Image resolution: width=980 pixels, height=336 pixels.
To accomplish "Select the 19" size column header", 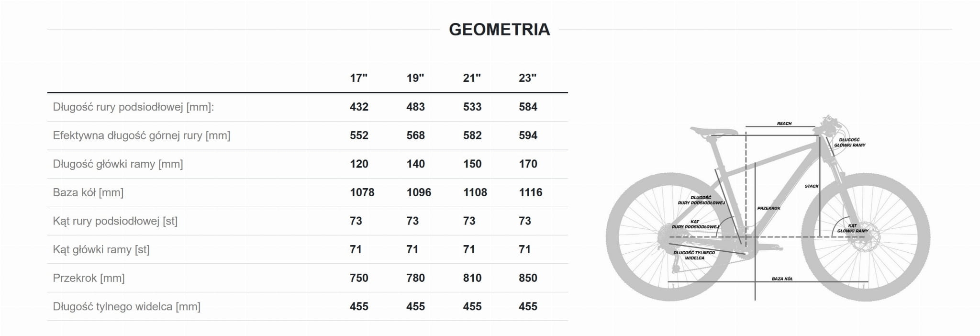I will click(415, 78).
